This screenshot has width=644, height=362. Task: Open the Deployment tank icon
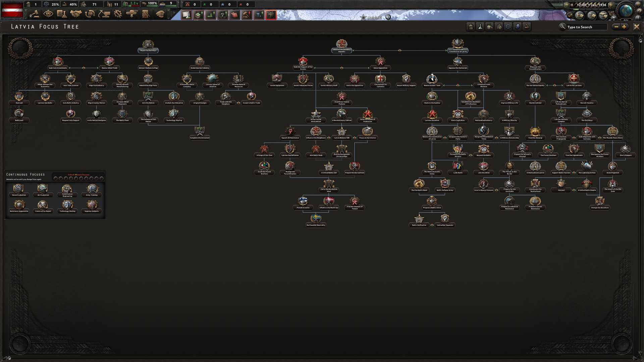coord(132,14)
